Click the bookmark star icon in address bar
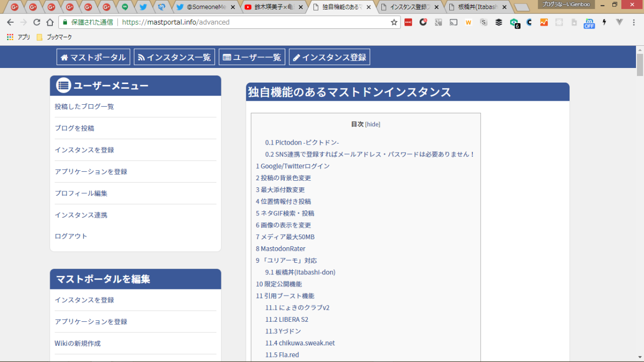Viewport: 644px width, 362px height. click(x=394, y=22)
